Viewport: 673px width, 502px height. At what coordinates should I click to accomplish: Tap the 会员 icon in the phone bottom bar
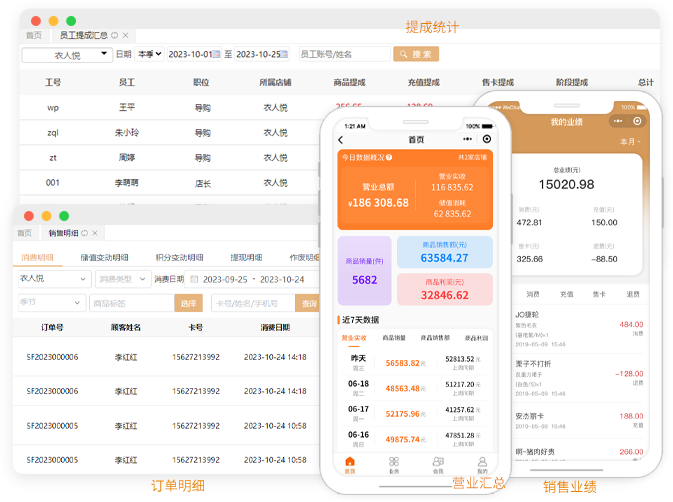(438, 463)
